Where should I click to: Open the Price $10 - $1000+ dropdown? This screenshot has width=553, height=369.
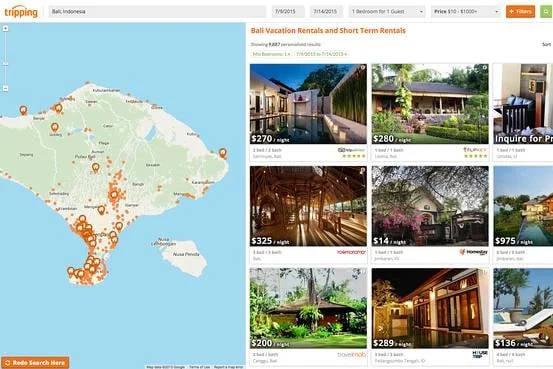click(x=466, y=12)
